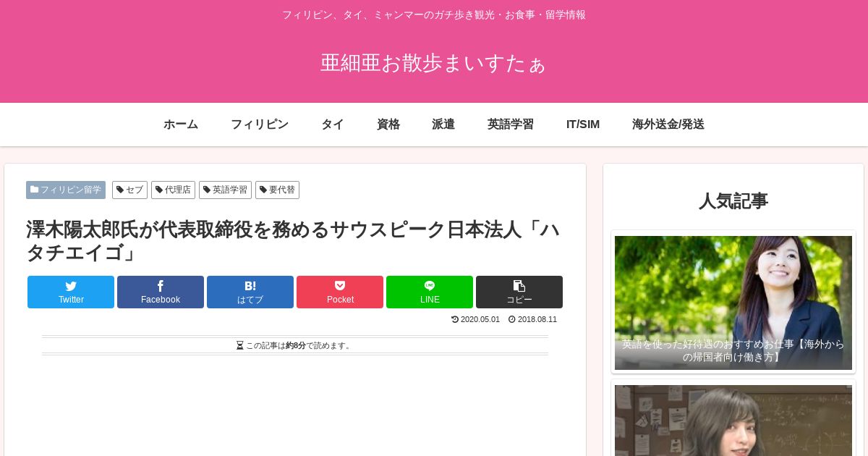Open the 海外送金/発送 menu item
868x456 pixels.
point(668,124)
